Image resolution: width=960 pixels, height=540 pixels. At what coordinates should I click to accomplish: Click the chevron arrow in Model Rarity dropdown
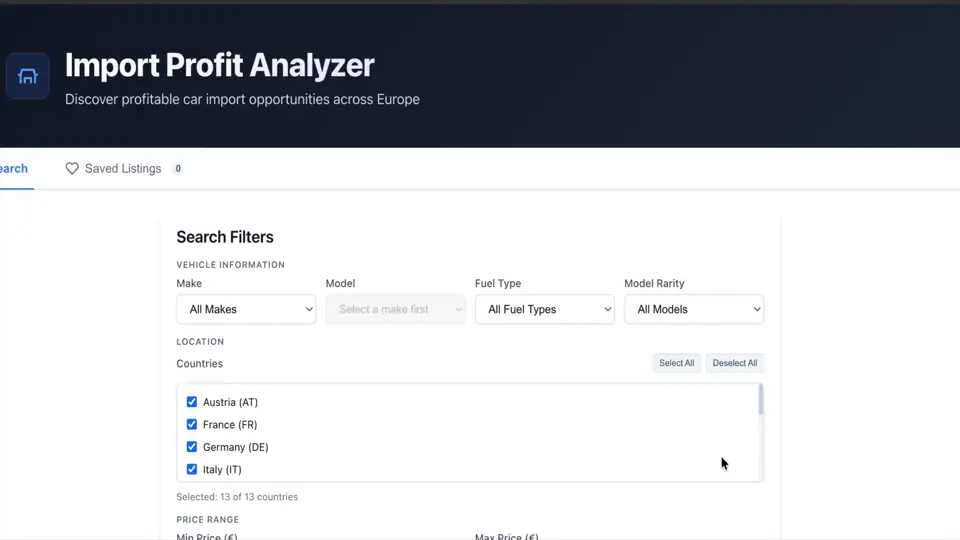[x=756, y=310]
